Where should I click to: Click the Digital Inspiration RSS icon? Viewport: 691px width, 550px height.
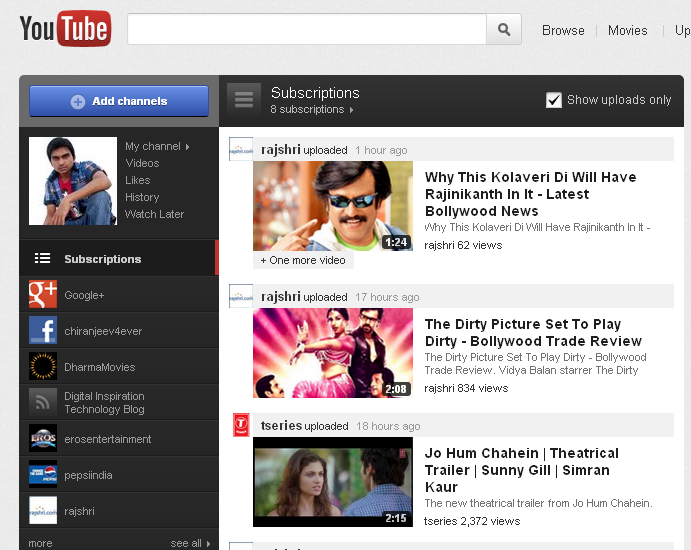43,402
